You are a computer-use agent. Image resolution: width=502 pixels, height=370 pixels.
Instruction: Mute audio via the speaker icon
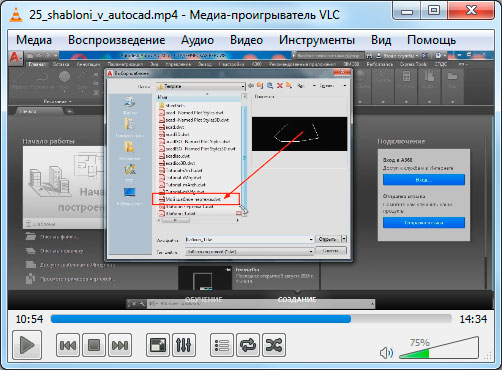[x=386, y=353]
